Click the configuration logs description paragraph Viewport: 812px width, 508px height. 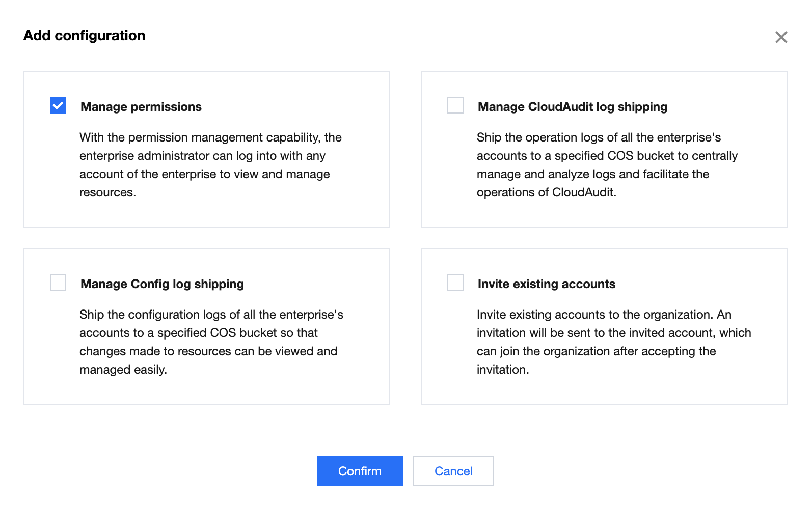click(x=211, y=342)
